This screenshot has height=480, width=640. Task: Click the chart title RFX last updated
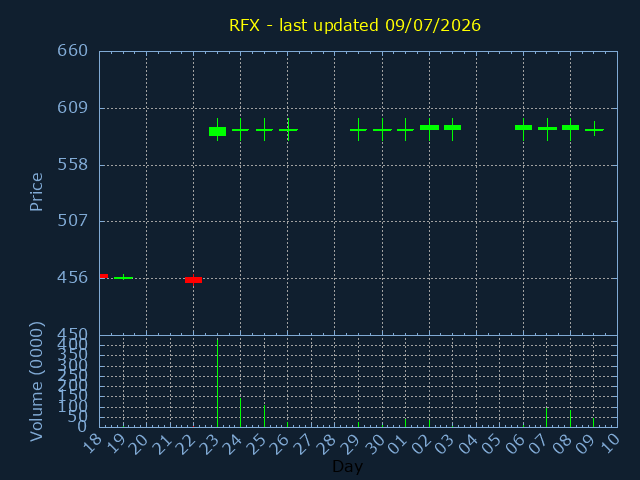point(355,25)
